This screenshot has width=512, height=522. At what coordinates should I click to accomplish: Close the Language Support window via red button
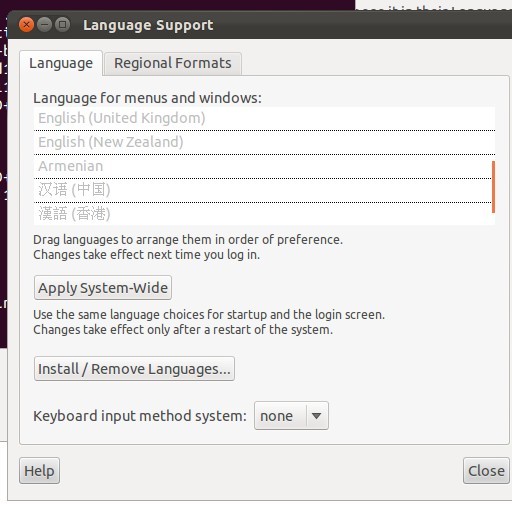pyautogui.click(x=26, y=25)
